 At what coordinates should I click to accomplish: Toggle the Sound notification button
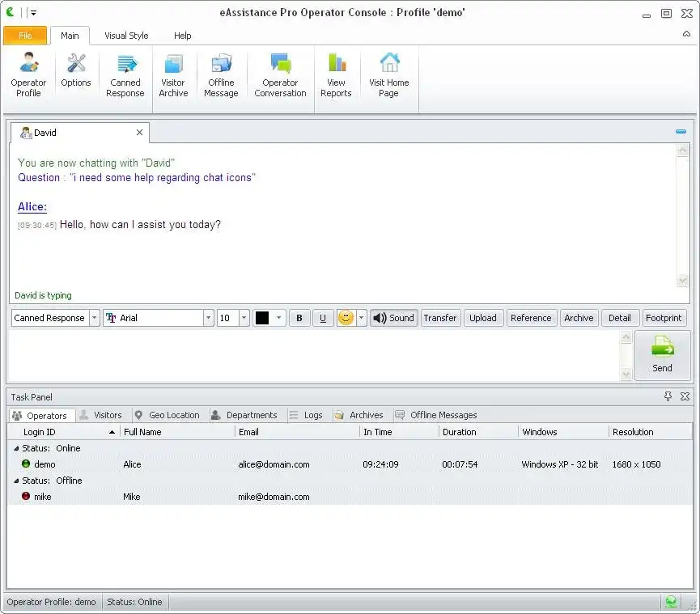click(393, 318)
